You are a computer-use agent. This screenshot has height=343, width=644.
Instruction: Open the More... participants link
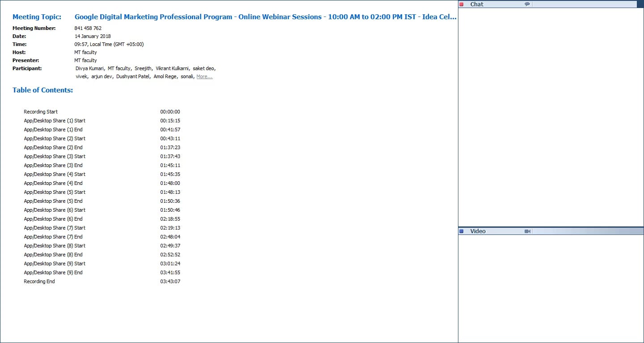[x=204, y=77]
